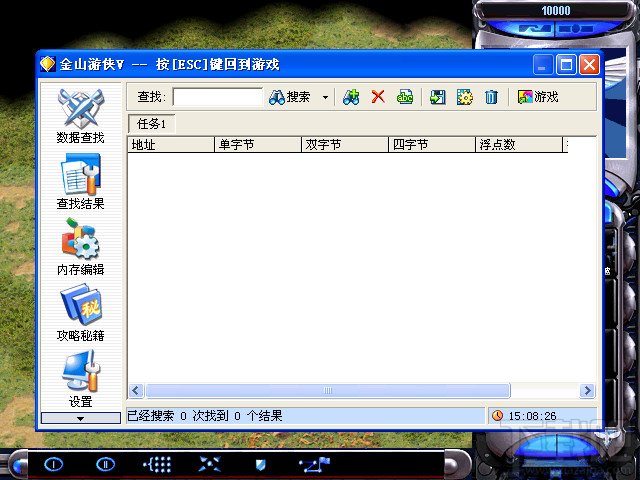This screenshot has height=480, width=640.
Task: Open the 攻略秘籍 cheats guide
Action: (80, 313)
